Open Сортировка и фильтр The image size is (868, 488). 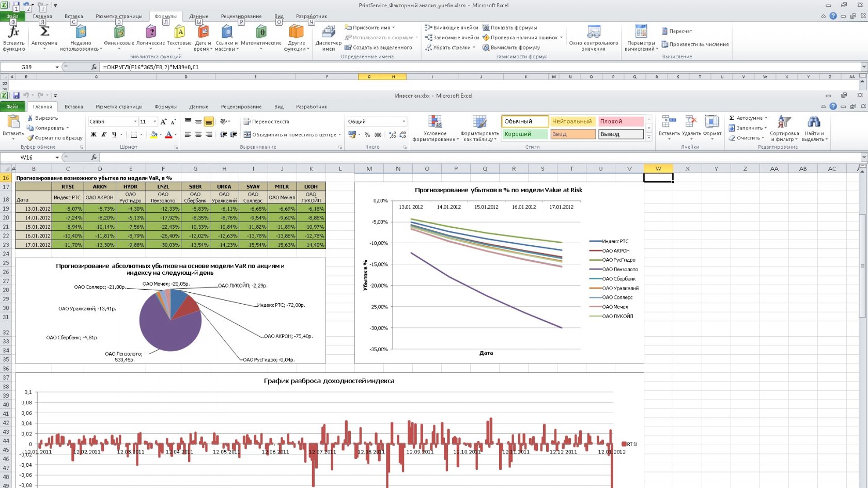coord(784,129)
